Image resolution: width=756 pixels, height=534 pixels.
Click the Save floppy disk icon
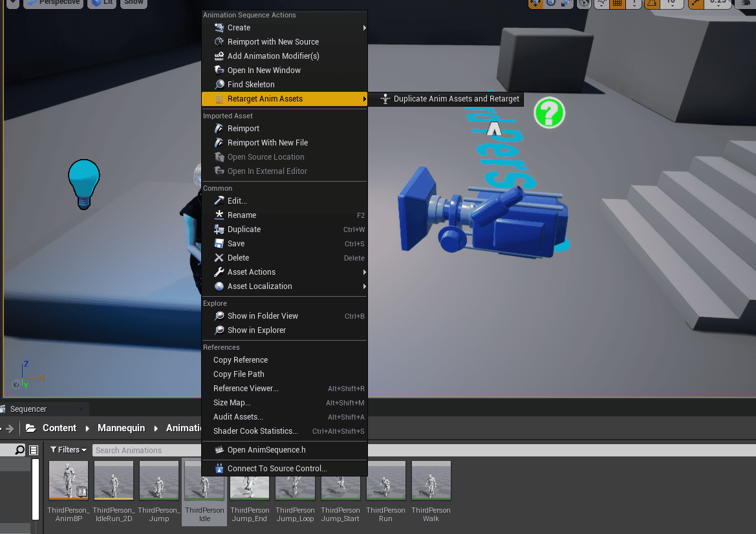click(219, 244)
